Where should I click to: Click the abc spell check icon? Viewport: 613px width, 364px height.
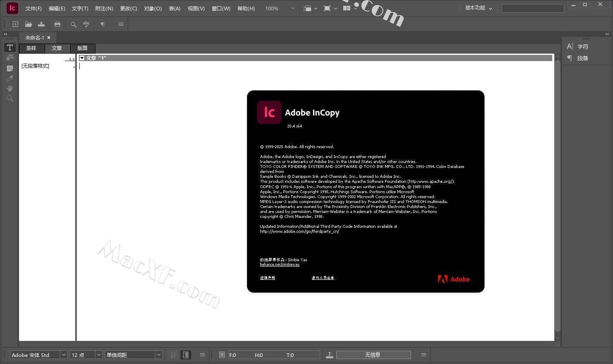(x=86, y=24)
